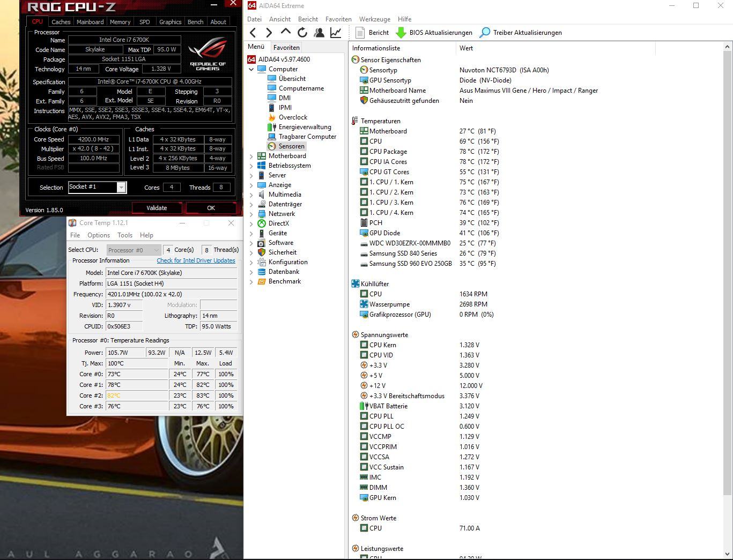
Task: Open the graph chart icon in AIDA64 toolbar
Action: click(x=336, y=33)
